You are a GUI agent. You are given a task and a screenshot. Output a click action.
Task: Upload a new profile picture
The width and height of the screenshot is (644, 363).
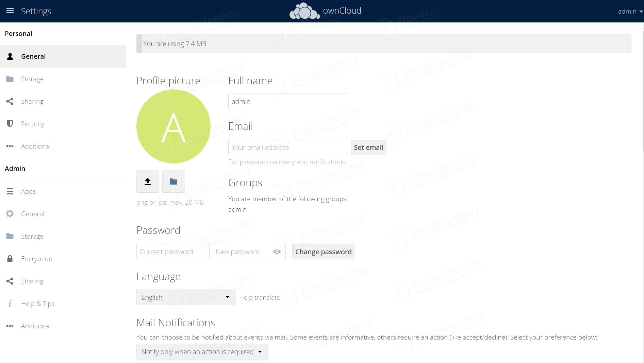pyautogui.click(x=147, y=181)
